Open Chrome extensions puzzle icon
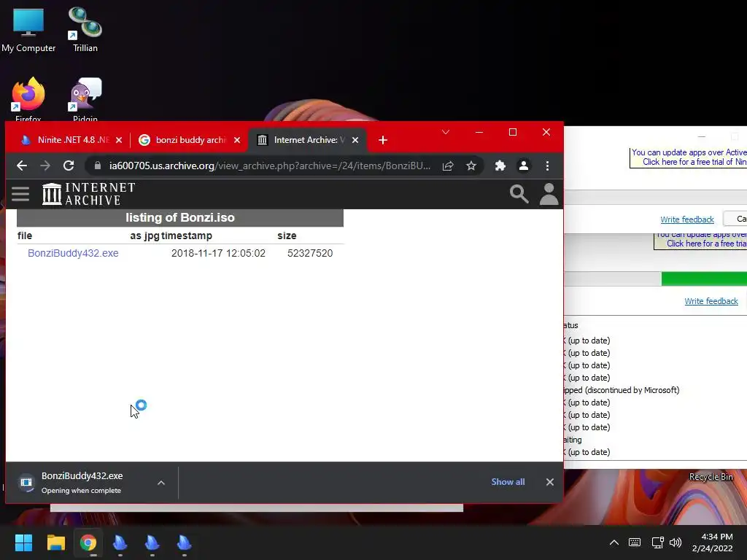Viewport: 747px width, 560px height. pos(500,166)
